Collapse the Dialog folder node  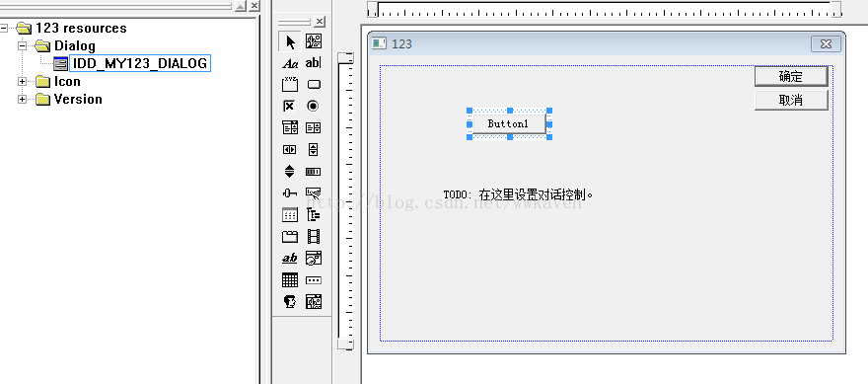pyautogui.click(x=22, y=45)
